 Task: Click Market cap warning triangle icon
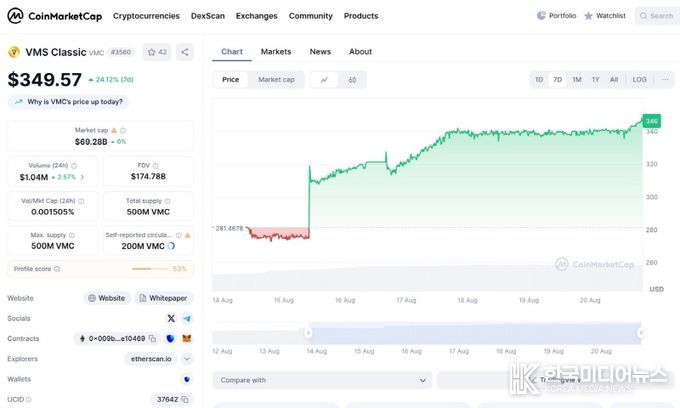(114, 130)
